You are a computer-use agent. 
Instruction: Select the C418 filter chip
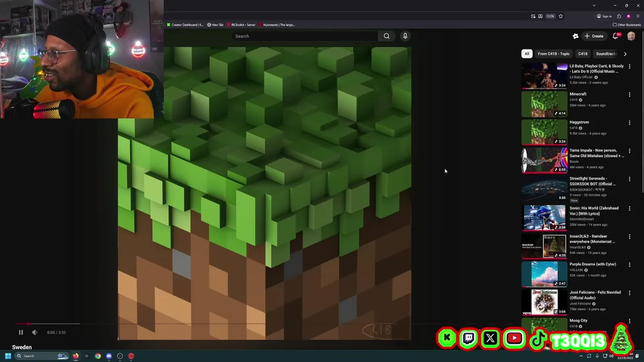(x=583, y=54)
